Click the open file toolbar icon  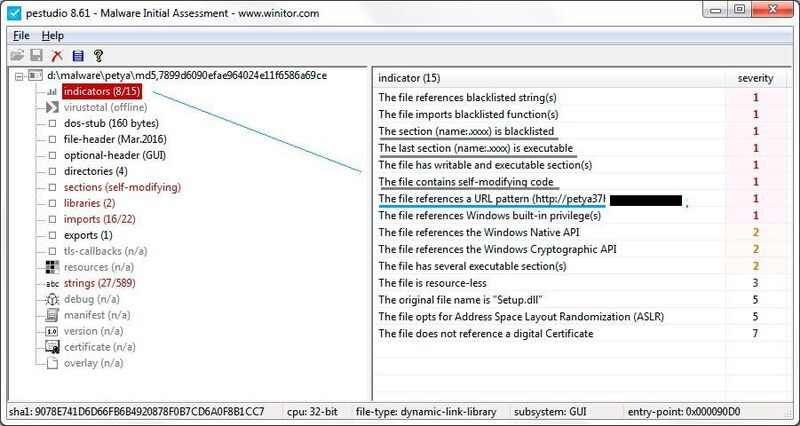(x=17, y=55)
